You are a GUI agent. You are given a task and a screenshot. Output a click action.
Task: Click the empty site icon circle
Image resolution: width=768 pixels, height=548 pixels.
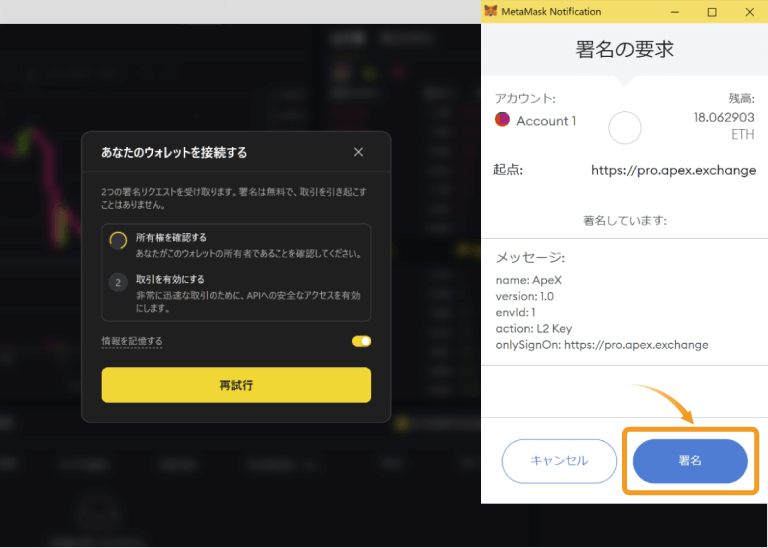coord(624,128)
